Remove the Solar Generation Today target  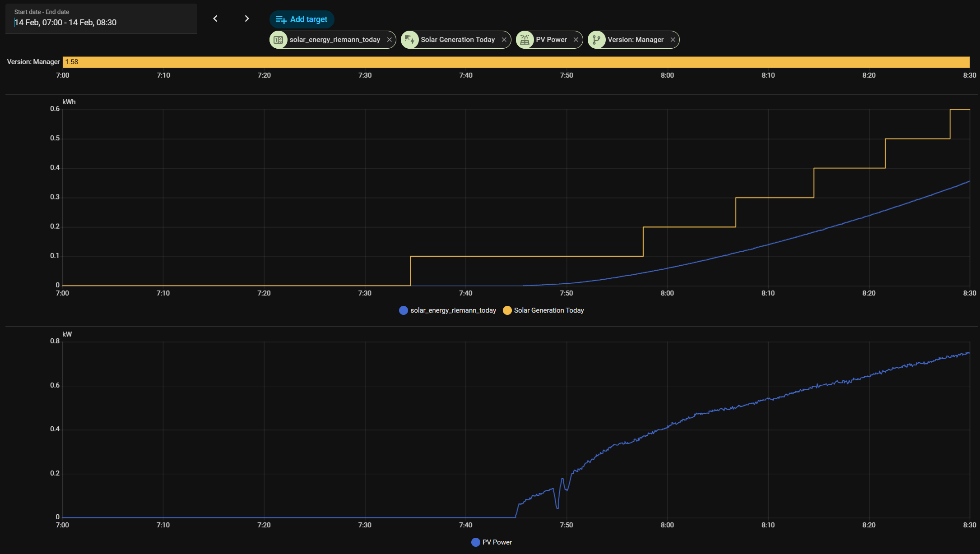point(504,40)
